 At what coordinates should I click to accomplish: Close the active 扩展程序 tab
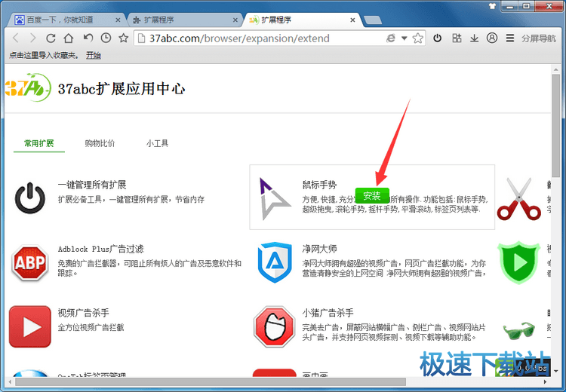(x=352, y=20)
